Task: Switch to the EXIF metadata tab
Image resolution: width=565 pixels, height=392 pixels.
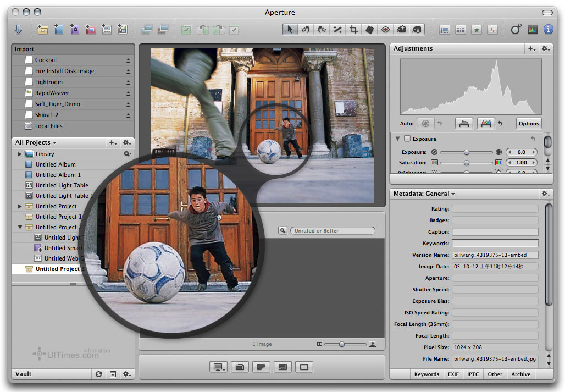Action: click(453, 374)
